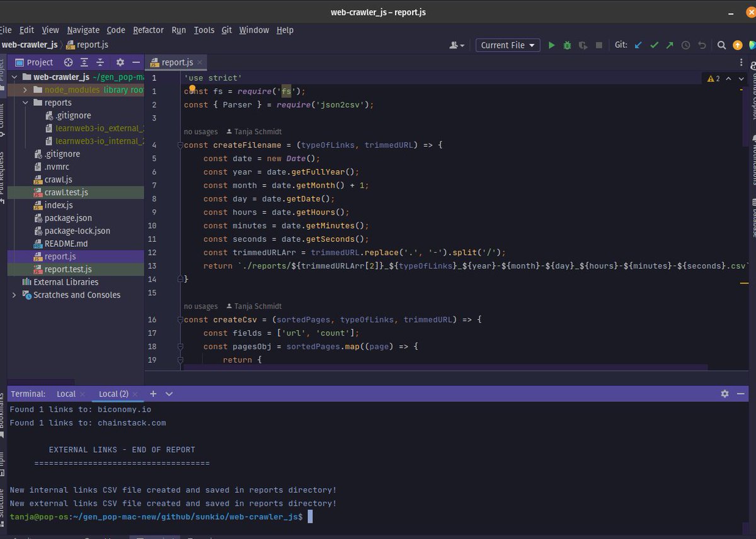Open Search Everywhere magnifier icon
Viewport: 756px width, 539px height.
[723, 45]
